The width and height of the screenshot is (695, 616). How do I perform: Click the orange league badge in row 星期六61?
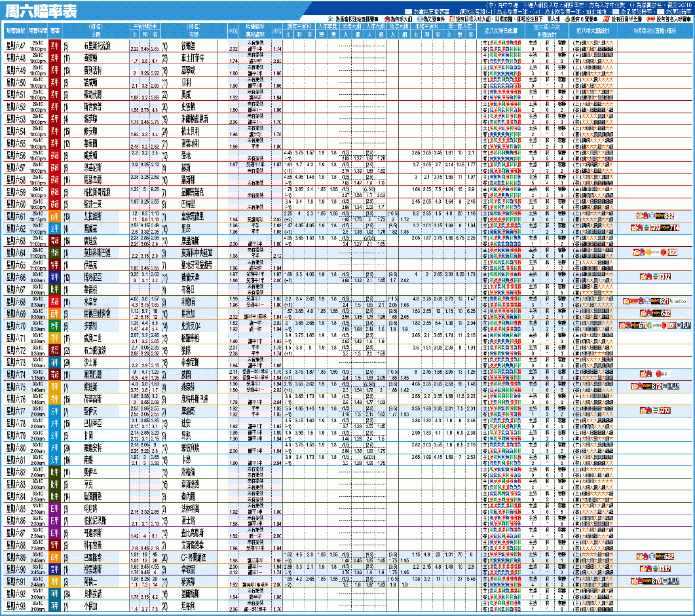(x=54, y=216)
